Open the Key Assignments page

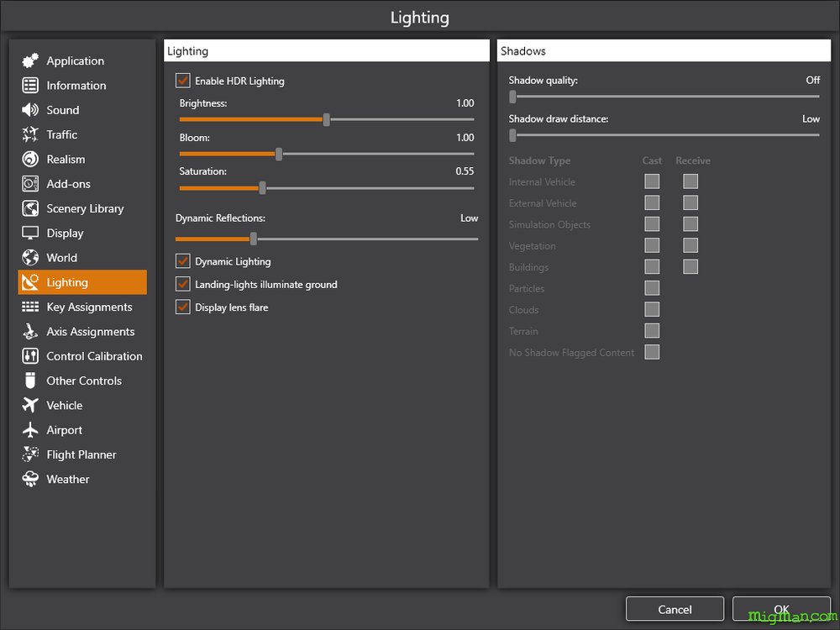82,307
